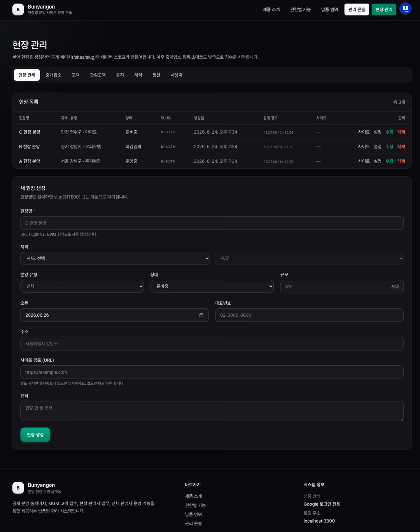Viewport: 420px width, 532px height.
Task: Click localhost:3300 in 시스템 정보
Action: [x=319, y=521]
